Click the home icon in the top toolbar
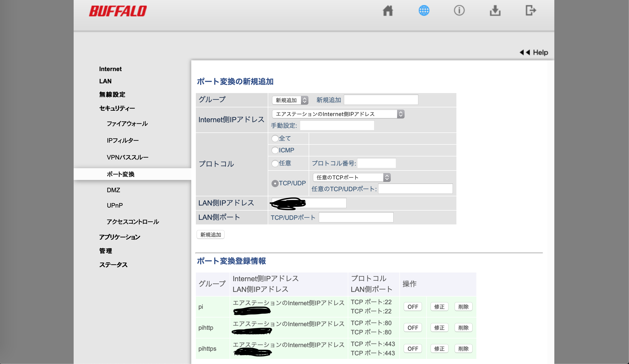629x364 pixels. (387, 11)
